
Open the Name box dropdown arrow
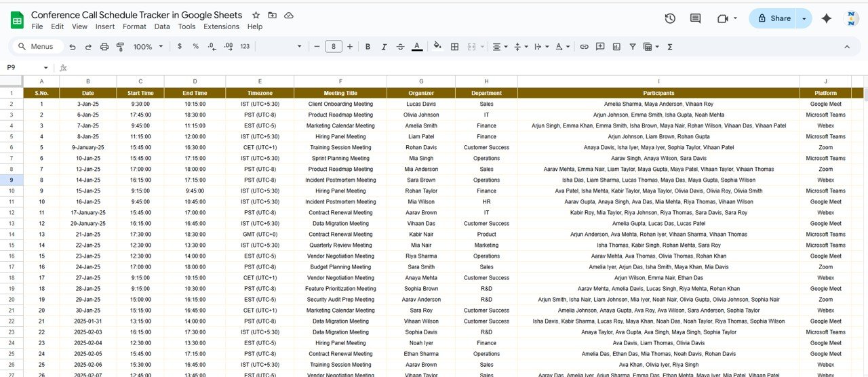[x=46, y=68]
